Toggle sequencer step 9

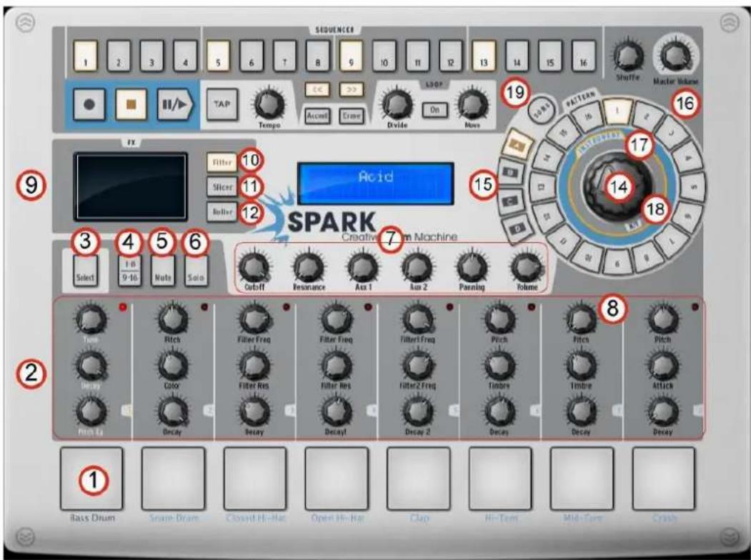pyautogui.click(x=351, y=56)
